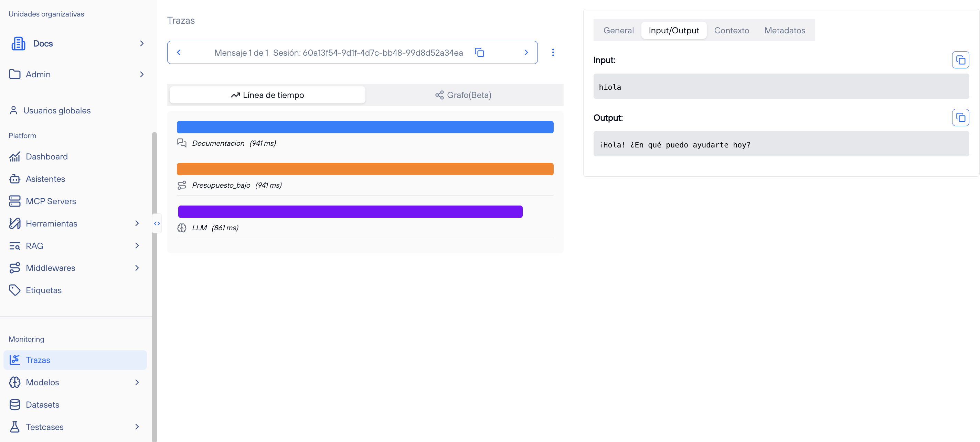Switch to the Metadatos tab
This screenshot has width=980, height=442.
785,30
